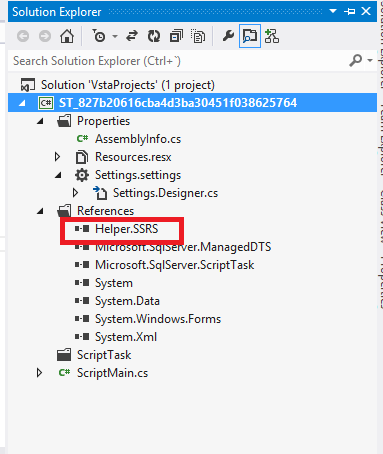Click the Back navigation arrow in toolbar
This screenshot has height=454, width=383.
pyautogui.click(x=23, y=36)
